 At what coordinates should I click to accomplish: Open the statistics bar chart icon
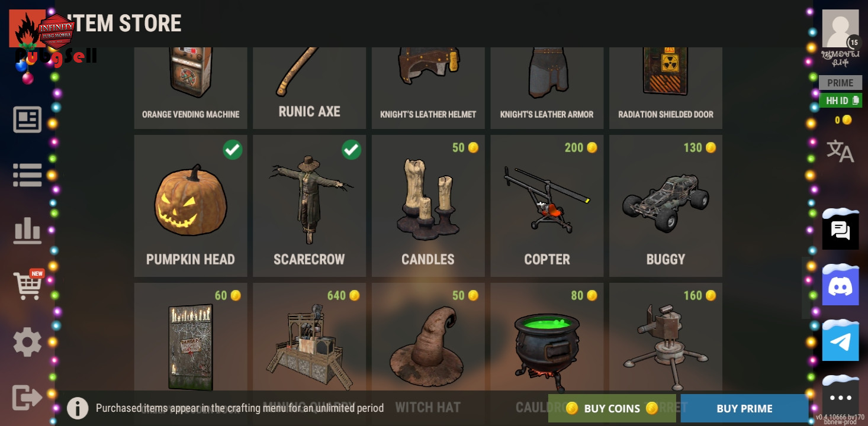[27, 230]
